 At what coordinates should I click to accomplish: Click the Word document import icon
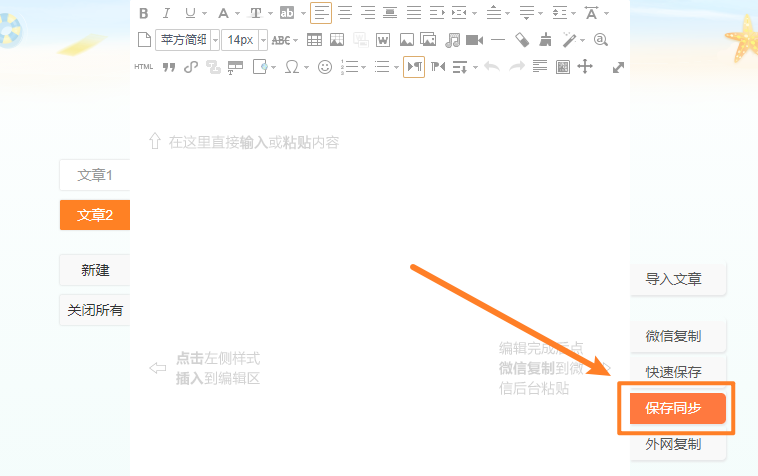click(x=383, y=40)
